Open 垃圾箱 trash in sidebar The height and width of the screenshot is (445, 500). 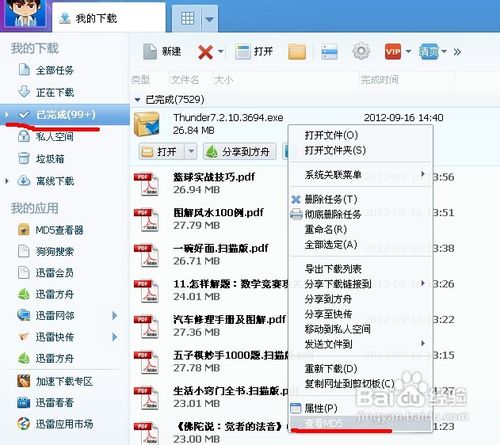pos(50,159)
